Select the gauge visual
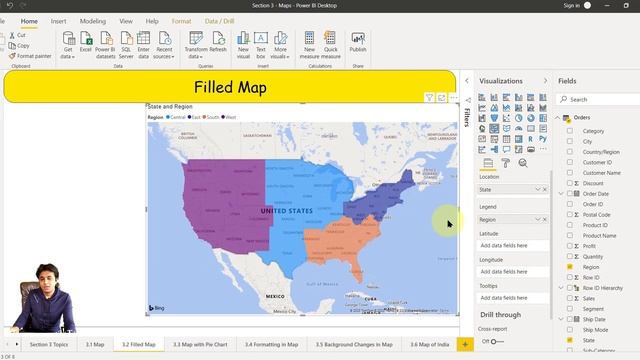The image size is (640, 360). tap(518, 129)
